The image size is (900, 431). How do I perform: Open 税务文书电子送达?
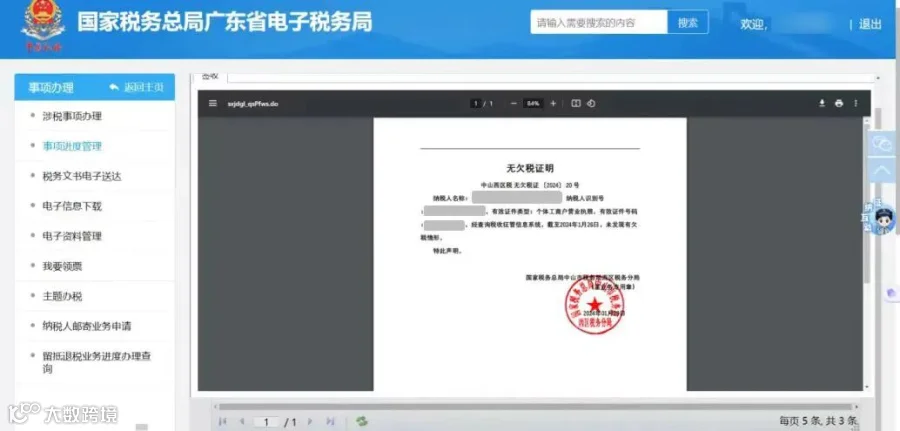click(x=82, y=176)
